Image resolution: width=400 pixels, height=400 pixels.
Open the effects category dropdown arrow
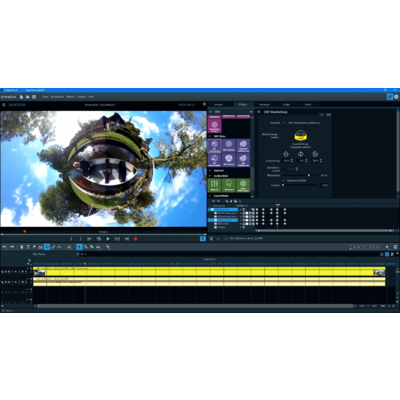point(251,112)
